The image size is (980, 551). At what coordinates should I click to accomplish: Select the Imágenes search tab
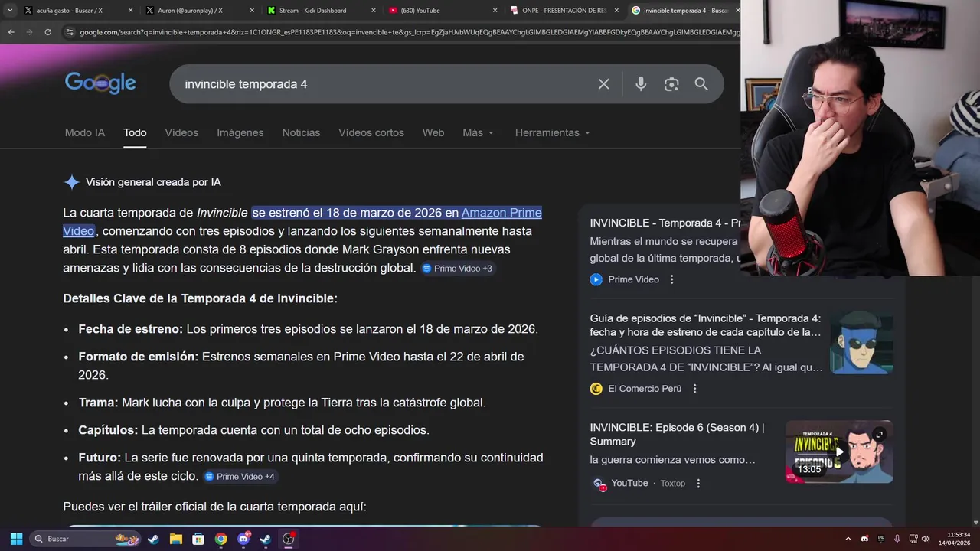click(240, 132)
